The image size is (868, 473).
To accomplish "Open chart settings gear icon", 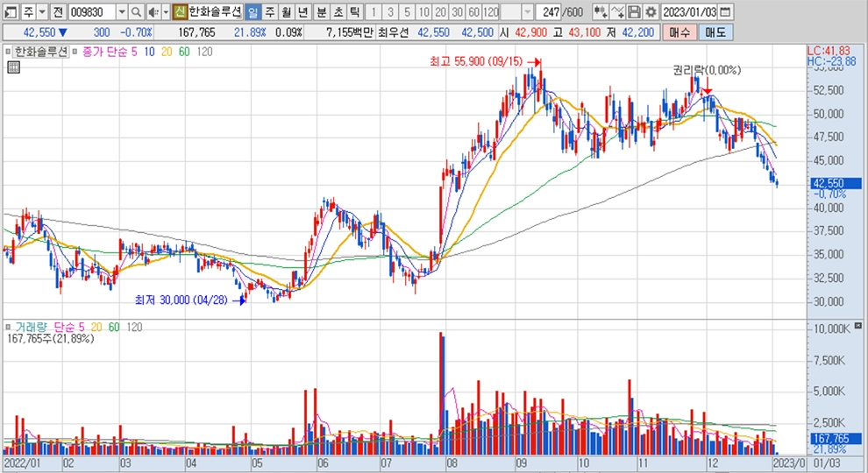I will 651,12.
